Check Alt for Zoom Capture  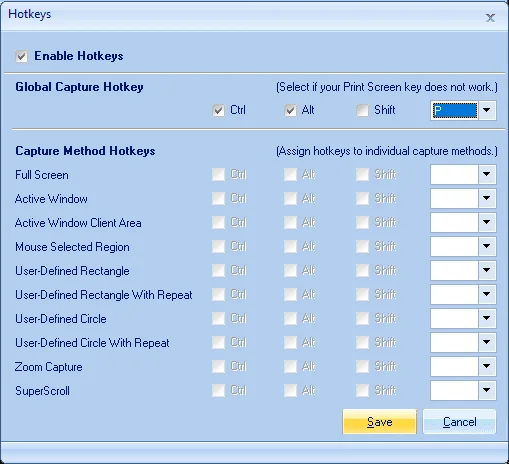pyautogui.click(x=290, y=366)
